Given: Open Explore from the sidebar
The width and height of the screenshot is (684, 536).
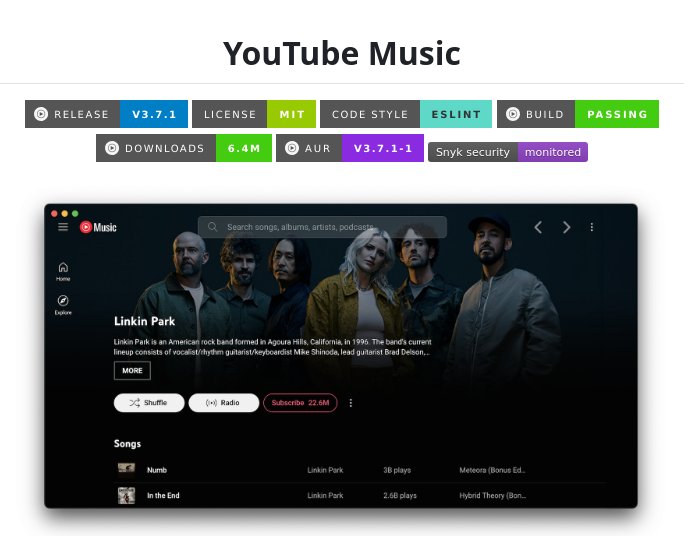Looking at the screenshot, I should click(63, 305).
